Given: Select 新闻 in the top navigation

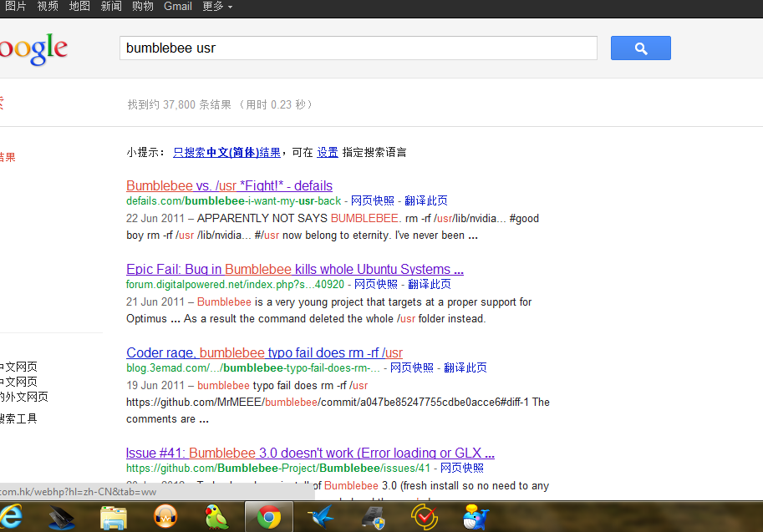Looking at the screenshot, I should [111, 7].
